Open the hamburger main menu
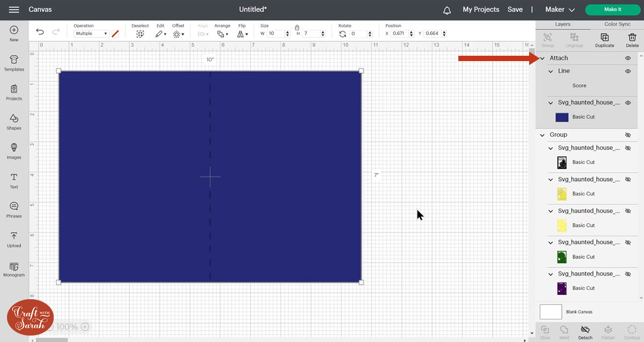The height and width of the screenshot is (342, 644). [14, 10]
